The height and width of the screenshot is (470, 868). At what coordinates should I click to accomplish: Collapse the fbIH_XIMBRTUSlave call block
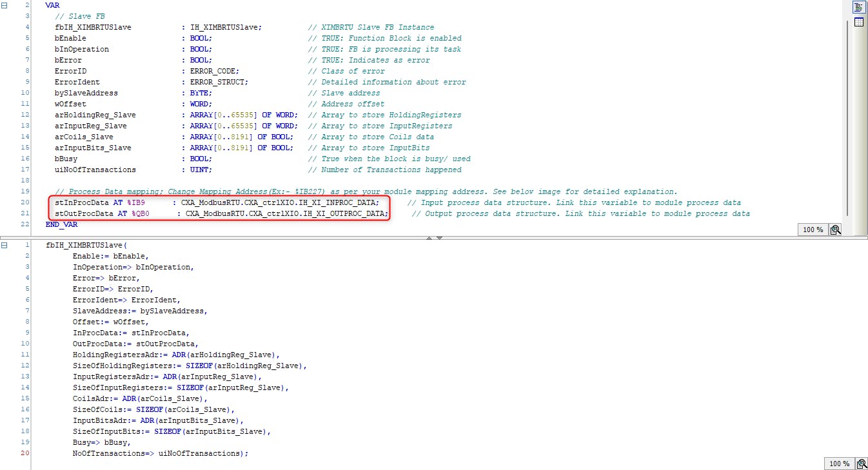(5, 245)
